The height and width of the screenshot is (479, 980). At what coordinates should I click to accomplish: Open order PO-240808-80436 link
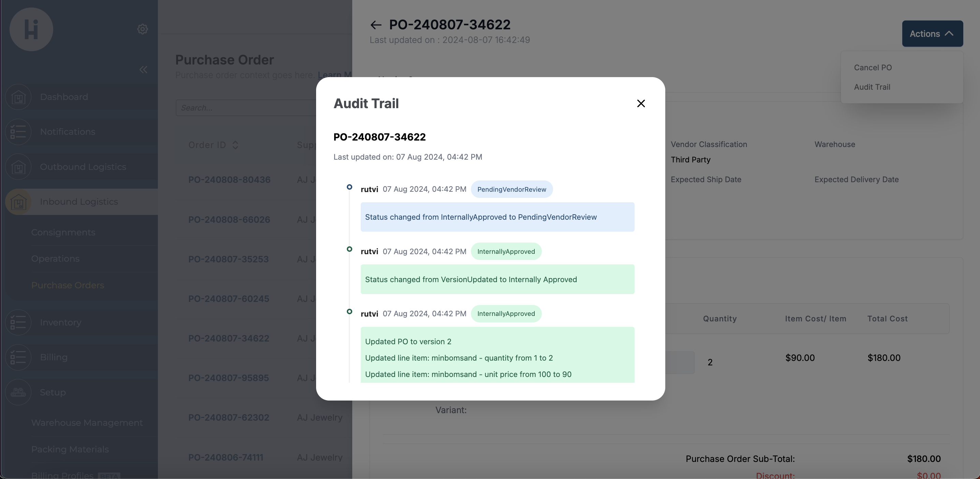tap(229, 180)
